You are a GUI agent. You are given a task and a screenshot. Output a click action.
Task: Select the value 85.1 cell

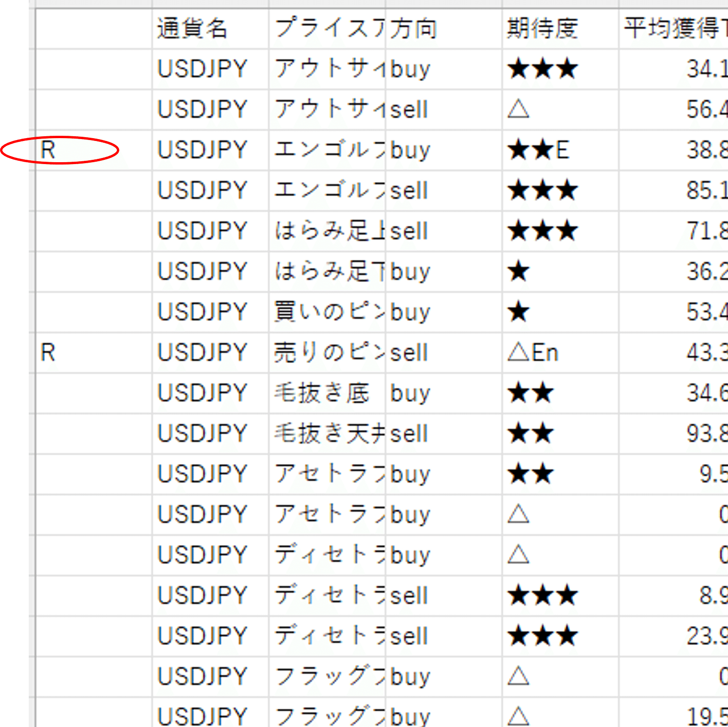674,191
